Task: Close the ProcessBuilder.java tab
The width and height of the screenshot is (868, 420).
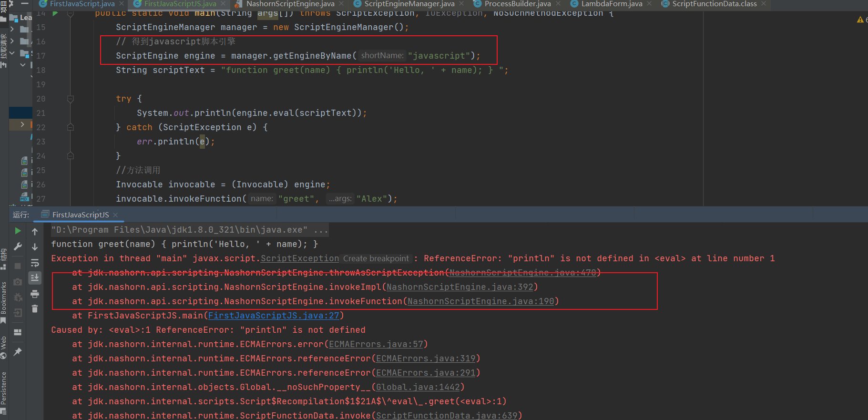Action: 558,4
